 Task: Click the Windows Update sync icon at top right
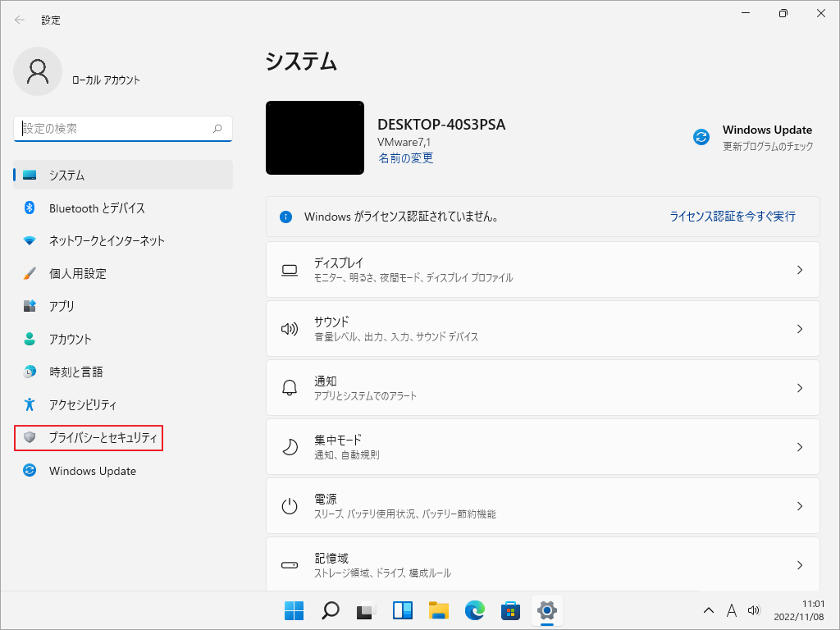(701, 137)
